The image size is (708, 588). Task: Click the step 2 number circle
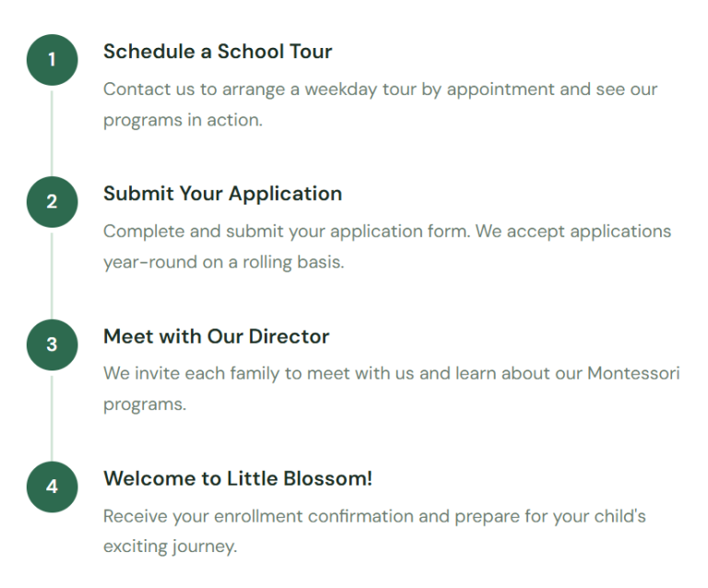coord(52,202)
